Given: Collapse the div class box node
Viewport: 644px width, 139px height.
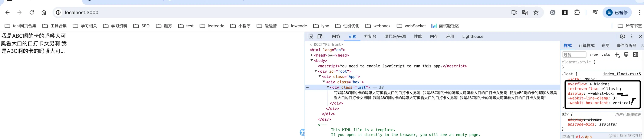Looking at the screenshot, I should 324,82.
